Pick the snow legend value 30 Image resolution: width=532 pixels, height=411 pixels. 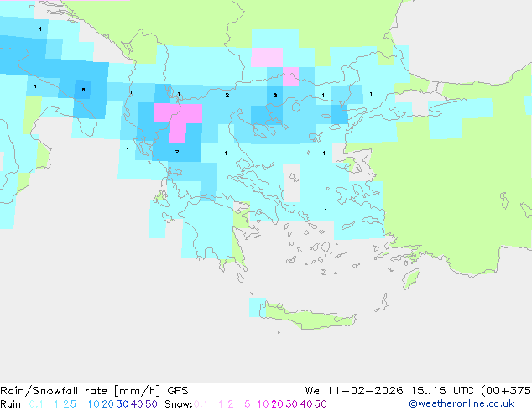point(292,404)
